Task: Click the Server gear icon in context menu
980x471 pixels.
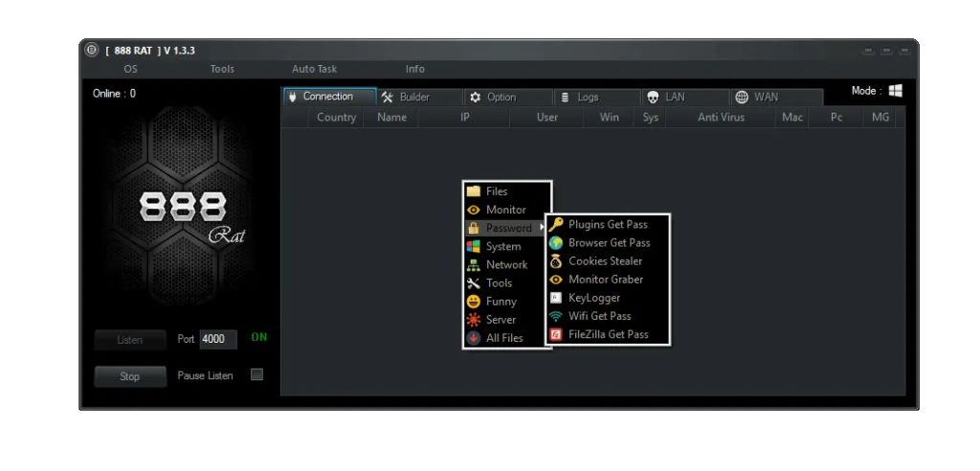Action: click(x=473, y=320)
